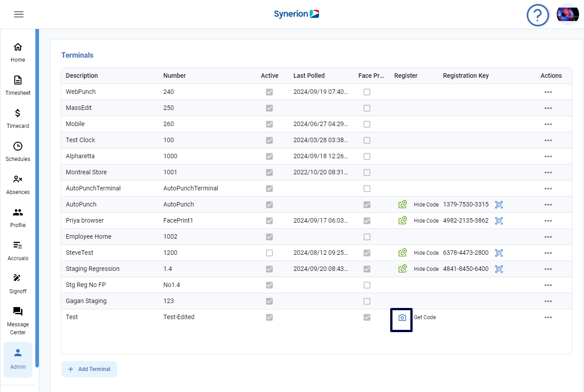Image resolution: width=584 pixels, height=392 pixels.
Task: Click the Terminals heading
Action: pos(77,55)
